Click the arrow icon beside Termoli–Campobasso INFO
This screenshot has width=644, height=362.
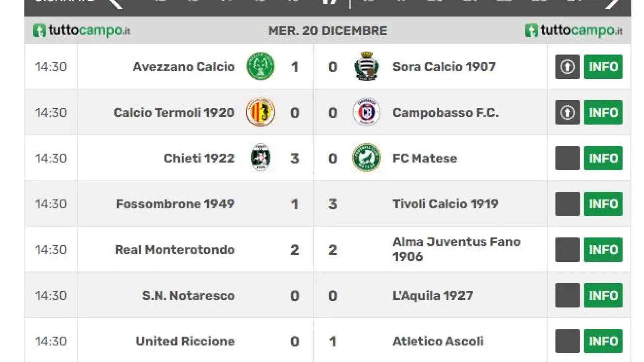point(568,112)
